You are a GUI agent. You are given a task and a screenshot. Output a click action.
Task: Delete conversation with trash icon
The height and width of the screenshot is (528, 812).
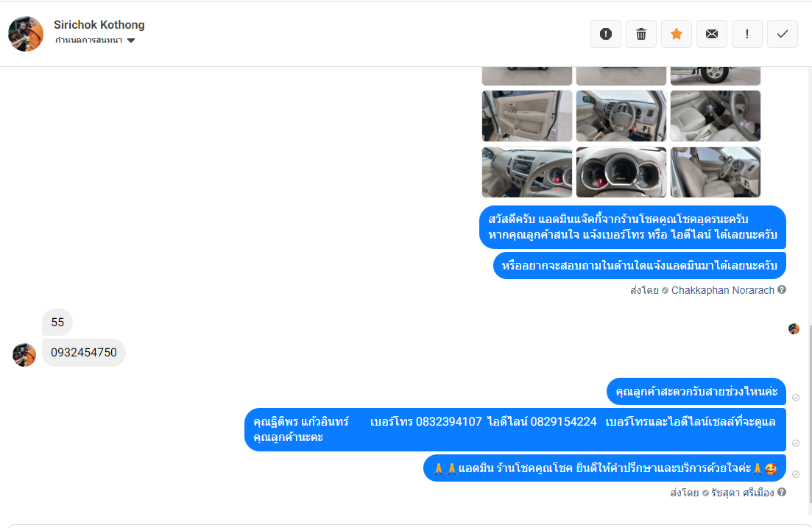(641, 34)
